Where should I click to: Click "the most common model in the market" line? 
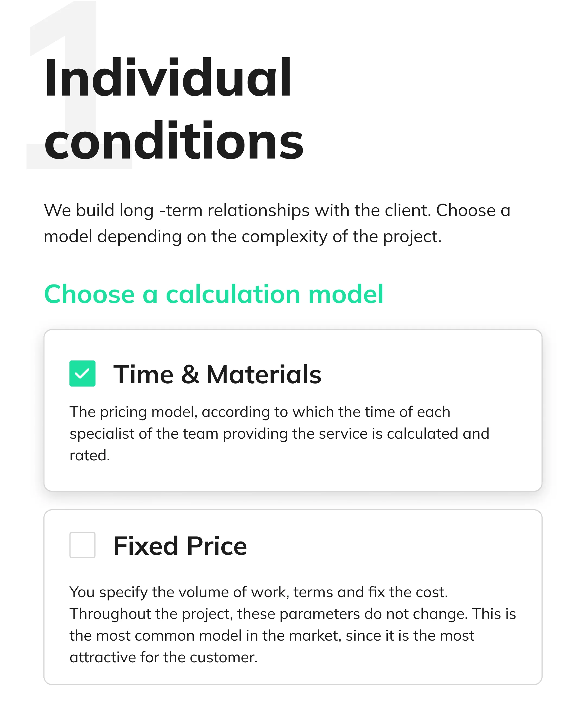click(x=272, y=636)
